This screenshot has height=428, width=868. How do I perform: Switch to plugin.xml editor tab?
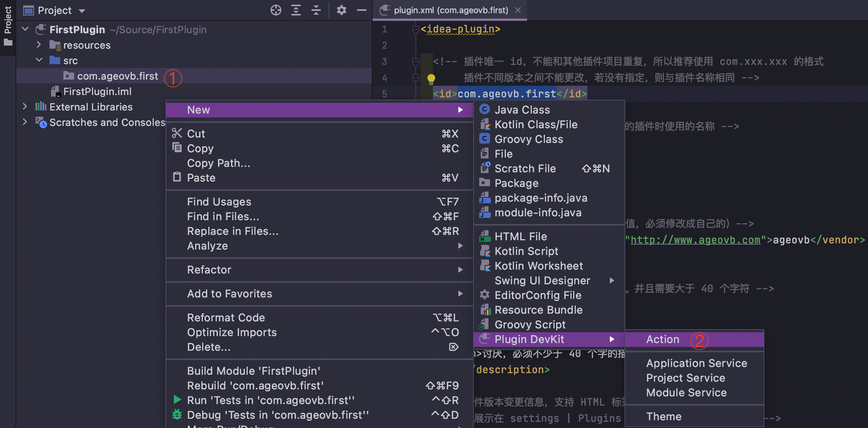click(451, 10)
